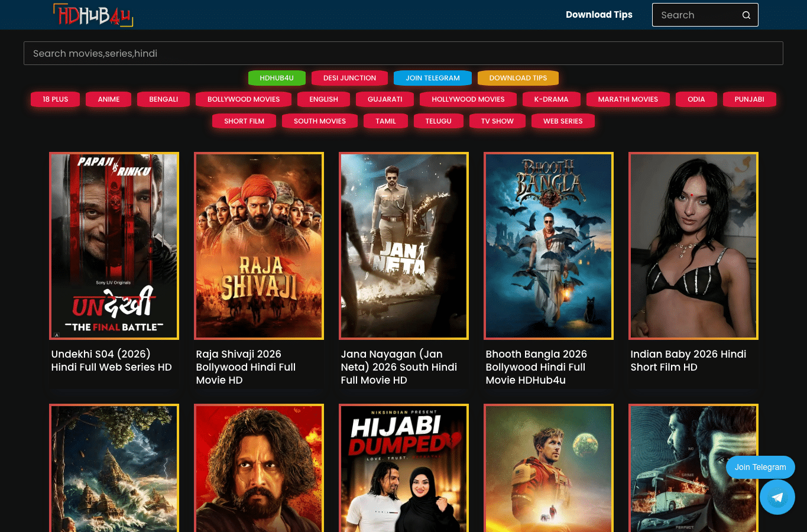Open the Hijabi Dumped poster thumbnail
Image resolution: width=807 pixels, height=532 pixels.
click(x=404, y=468)
